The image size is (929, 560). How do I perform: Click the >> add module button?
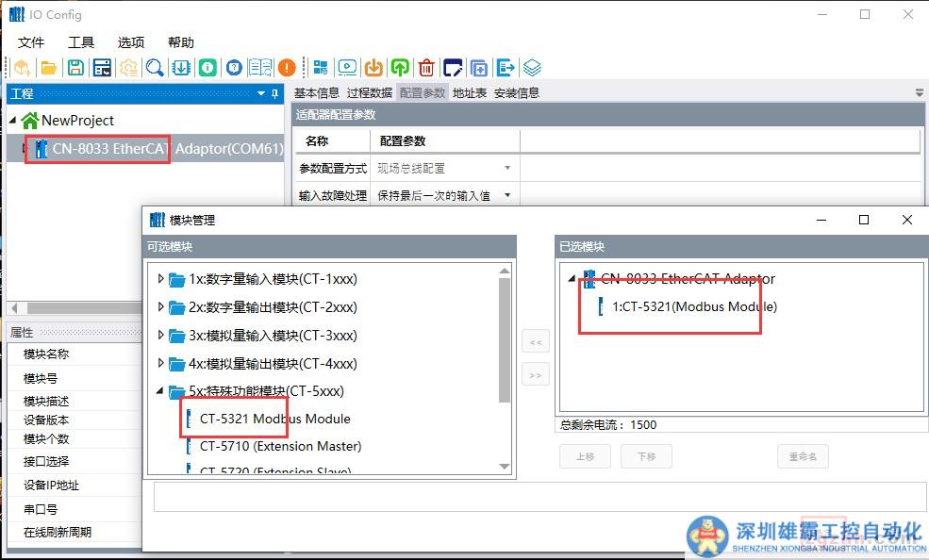[535, 375]
